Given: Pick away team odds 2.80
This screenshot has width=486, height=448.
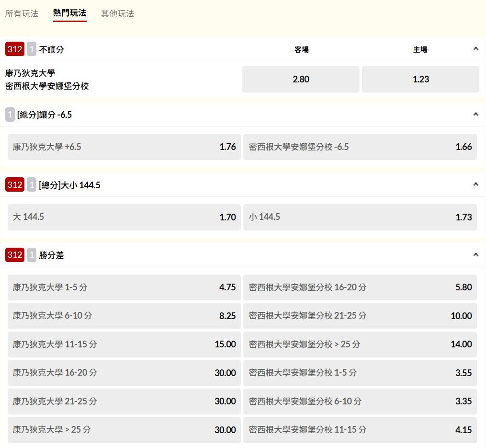Looking at the screenshot, I should 301,80.
